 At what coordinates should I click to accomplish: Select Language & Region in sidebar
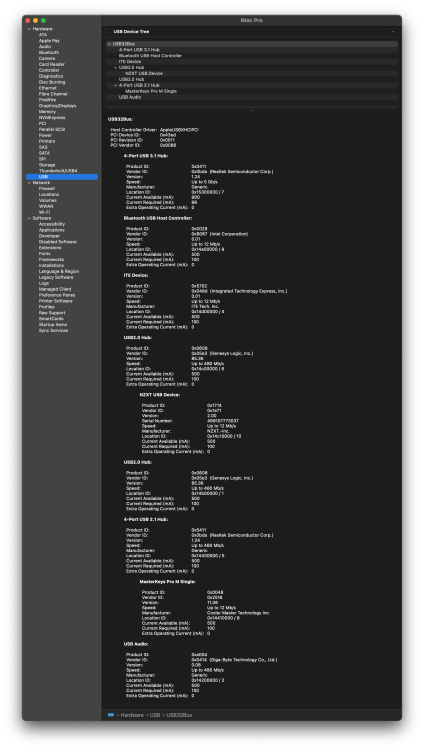[x=59, y=271]
